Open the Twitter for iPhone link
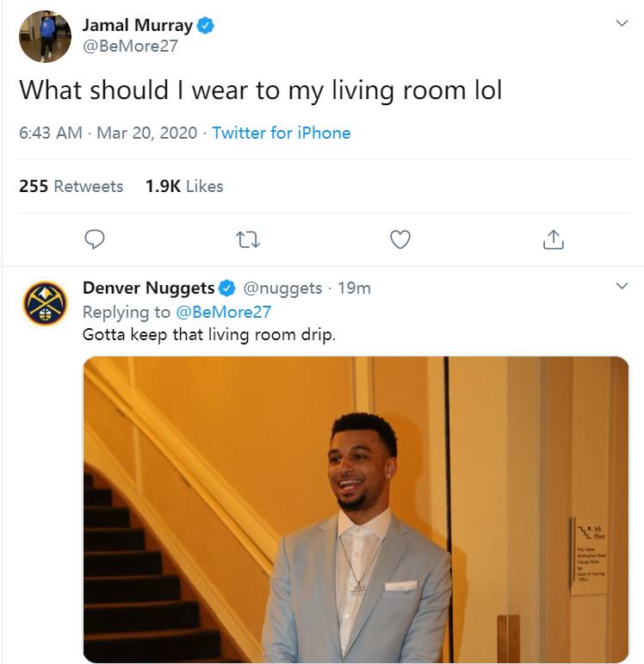The image size is (644, 664). (282, 133)
